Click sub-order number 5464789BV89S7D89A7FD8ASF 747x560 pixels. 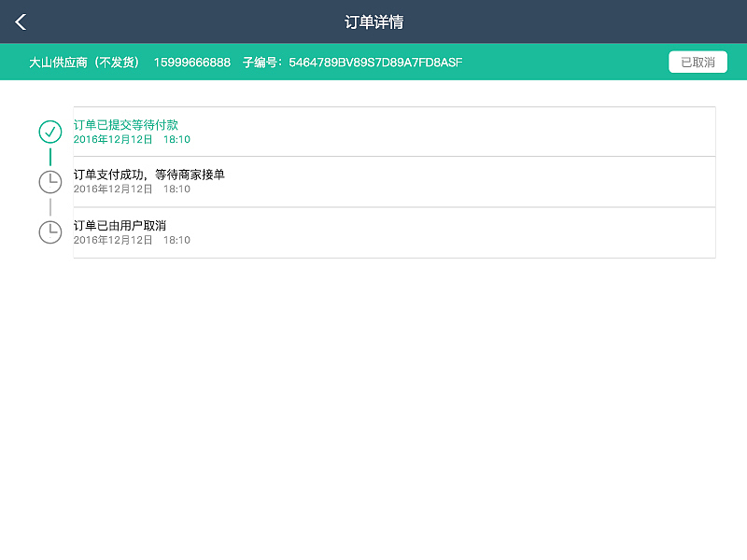click(375, 63)
